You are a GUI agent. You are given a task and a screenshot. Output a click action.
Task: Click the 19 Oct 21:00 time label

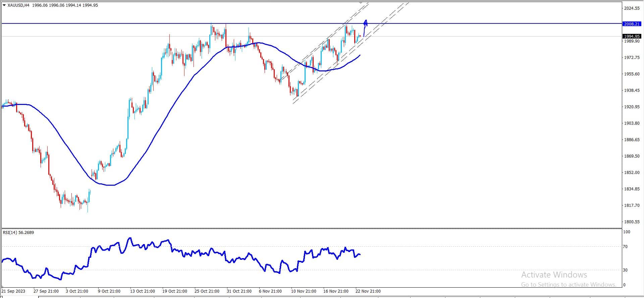[x=175, y=291]
